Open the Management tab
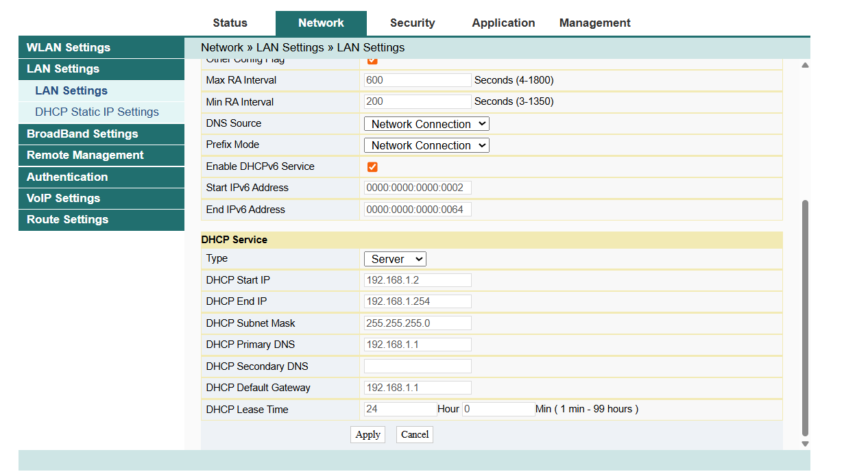 [594, 23]
